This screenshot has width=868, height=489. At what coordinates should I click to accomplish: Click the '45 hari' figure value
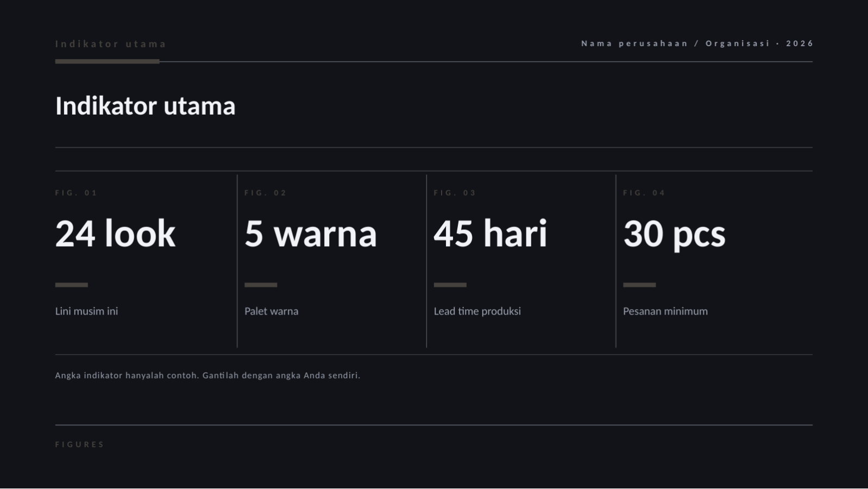click(490, 234)
